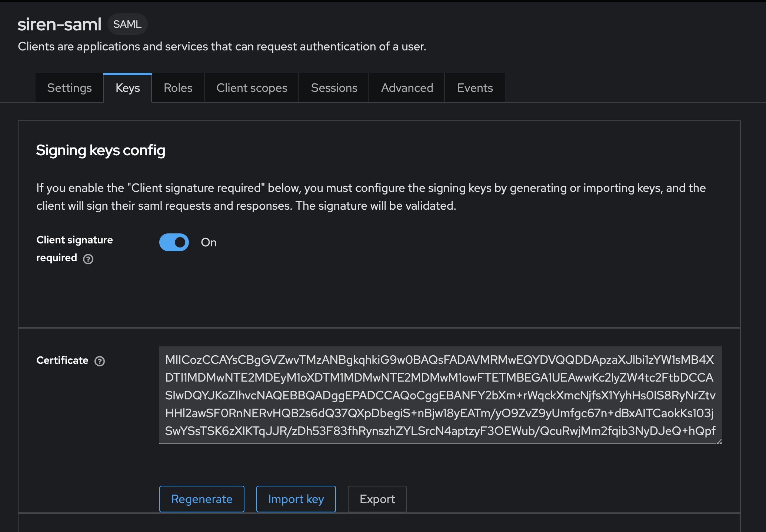Image resolution: width=766 pixels, height=532 pixels.
Task: Click the Regenerate button
Action: tap(202, 499)
